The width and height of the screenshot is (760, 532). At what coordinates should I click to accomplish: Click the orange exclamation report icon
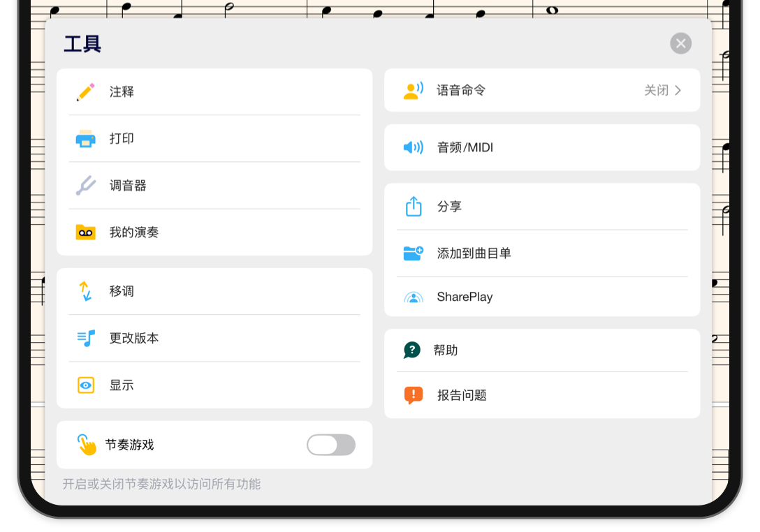click(x=414, y=395)
